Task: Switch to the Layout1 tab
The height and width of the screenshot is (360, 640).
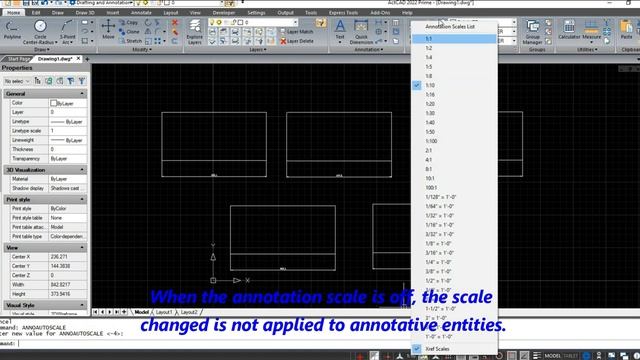Action: tap(164, 312)
